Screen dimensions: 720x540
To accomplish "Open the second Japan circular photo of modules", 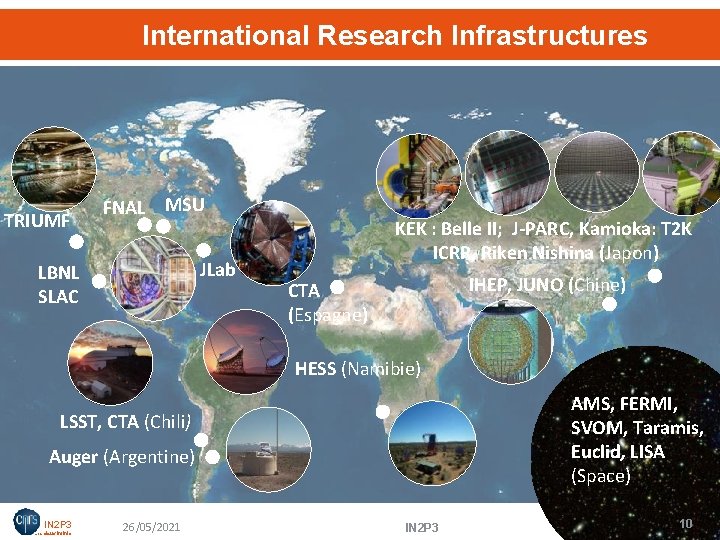I will [507, 172].
